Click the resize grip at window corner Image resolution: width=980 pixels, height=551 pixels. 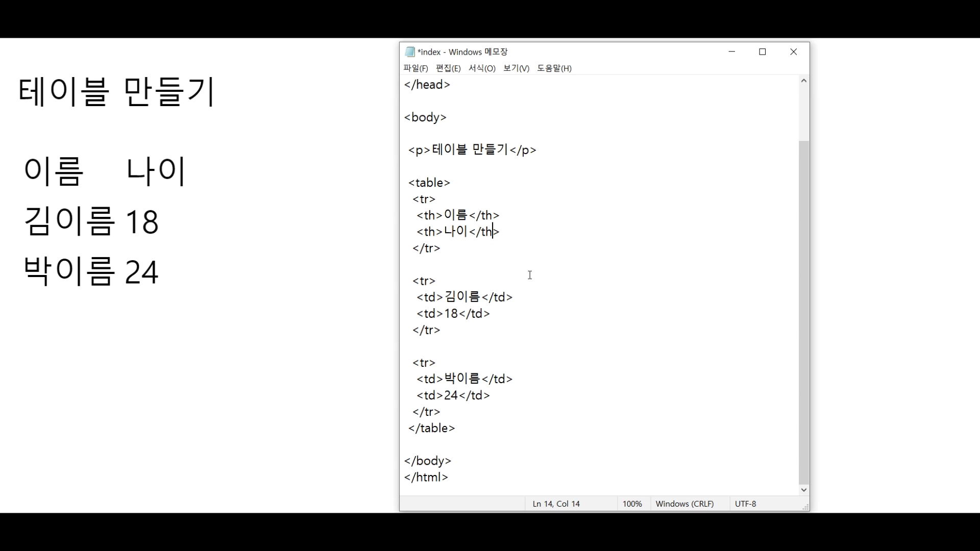[805, 507]
